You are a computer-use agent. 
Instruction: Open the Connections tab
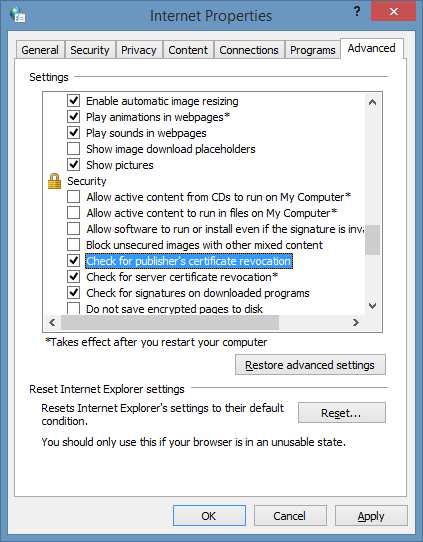pos(249,50)
